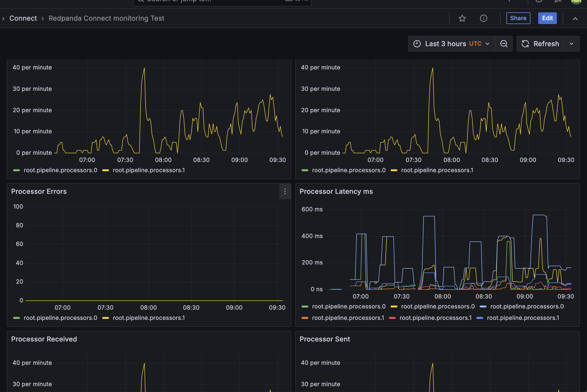
Task: Click the refresh arrows icon
Action: [525, 44]
